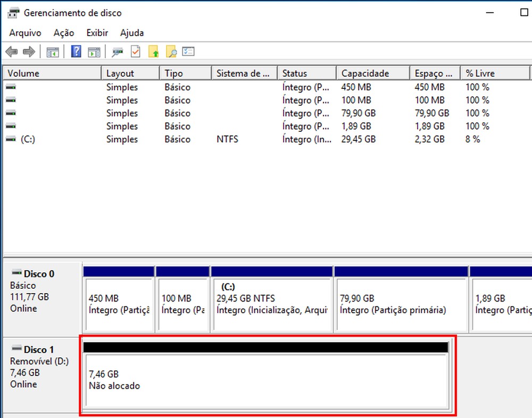Click the folder with magnifier icon
Image resolution: width=532 pixels, height=418 pixels.
pos(171,52)
